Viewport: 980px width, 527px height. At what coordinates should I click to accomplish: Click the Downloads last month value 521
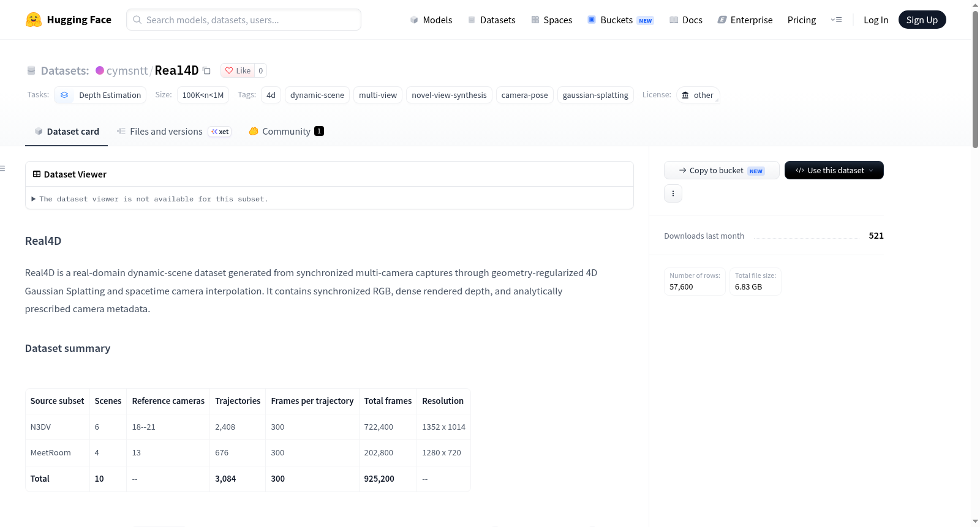pyautogui.click(x=876, y=236)
